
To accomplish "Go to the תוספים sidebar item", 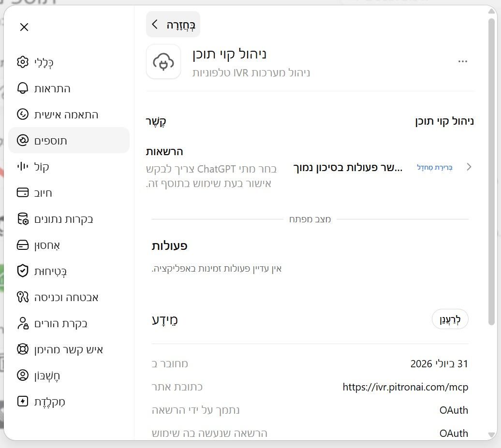I will pyautogui.click(x=69, y=141).
